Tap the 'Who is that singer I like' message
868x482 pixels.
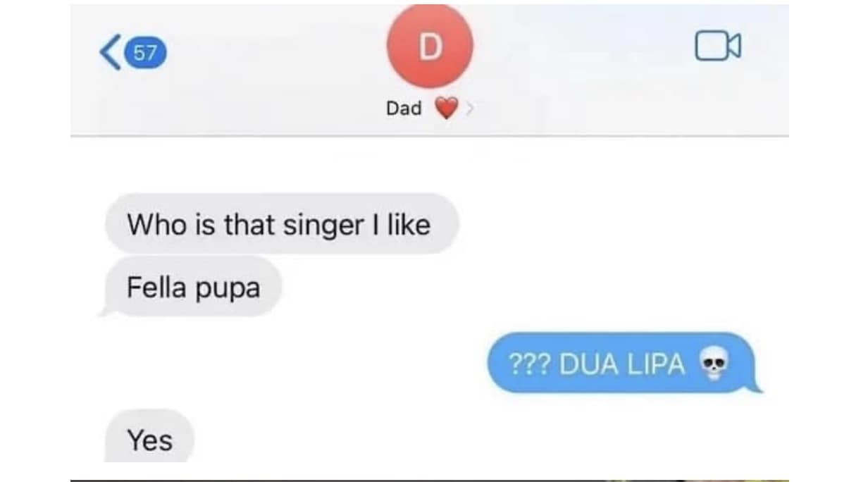(282, 224)
